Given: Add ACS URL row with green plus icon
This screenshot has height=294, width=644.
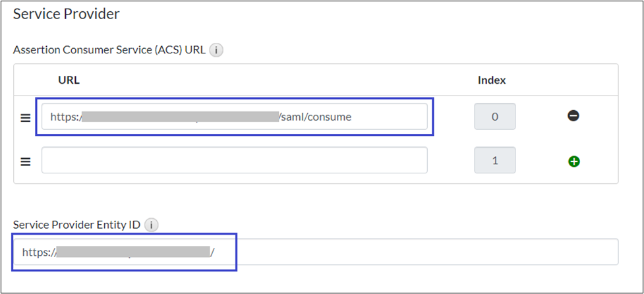Looking at the screenshot, I should pos(573,161).
